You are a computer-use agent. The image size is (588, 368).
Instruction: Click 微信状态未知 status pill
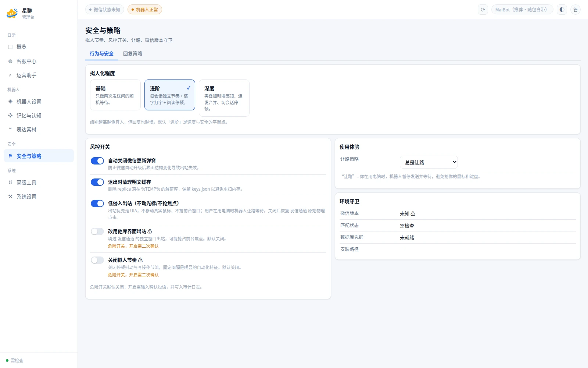[x=105, y=10]
